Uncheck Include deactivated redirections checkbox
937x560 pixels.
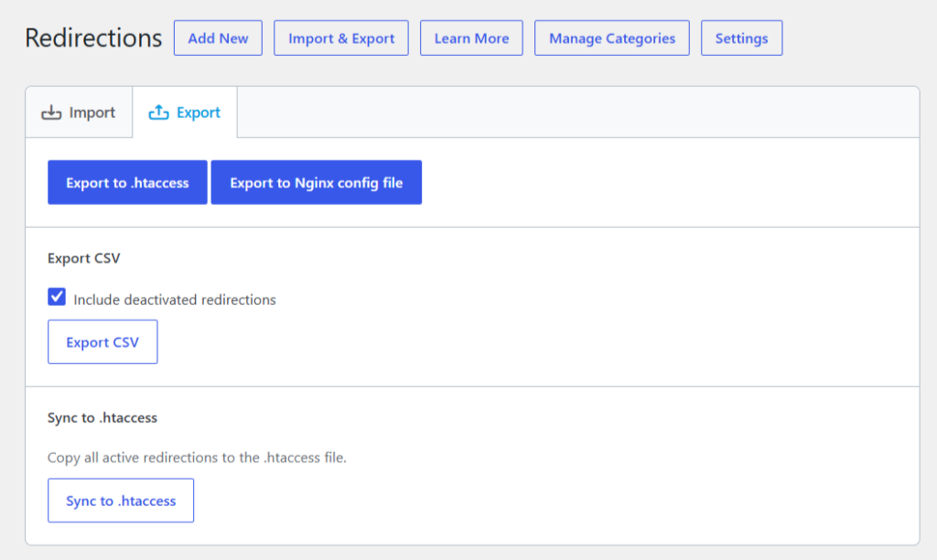click(x=57, y=296)
